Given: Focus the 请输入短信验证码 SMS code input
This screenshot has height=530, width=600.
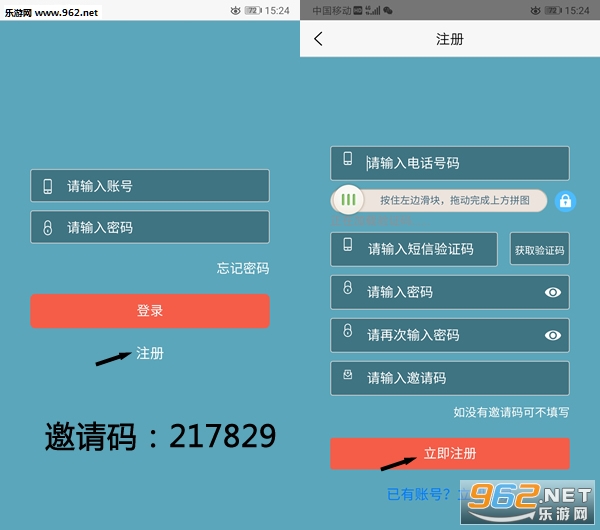Looking at the screenshot, I should [x=414, y=249].
